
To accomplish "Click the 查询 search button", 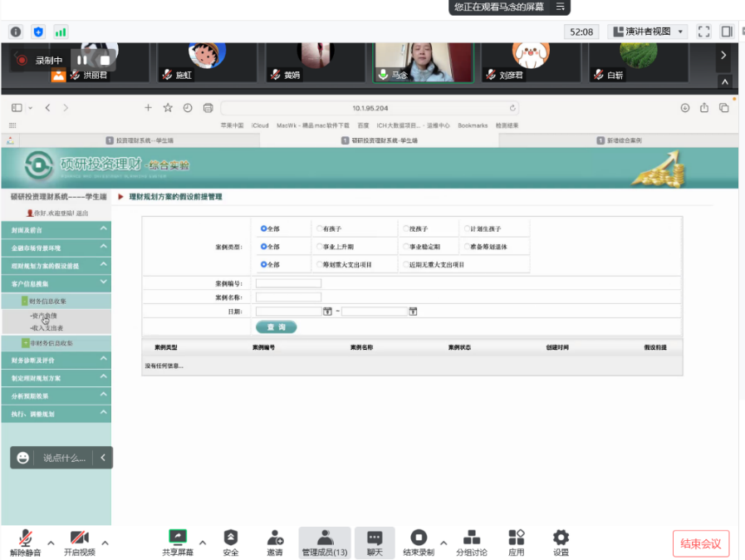I will [x=276, y=327].
